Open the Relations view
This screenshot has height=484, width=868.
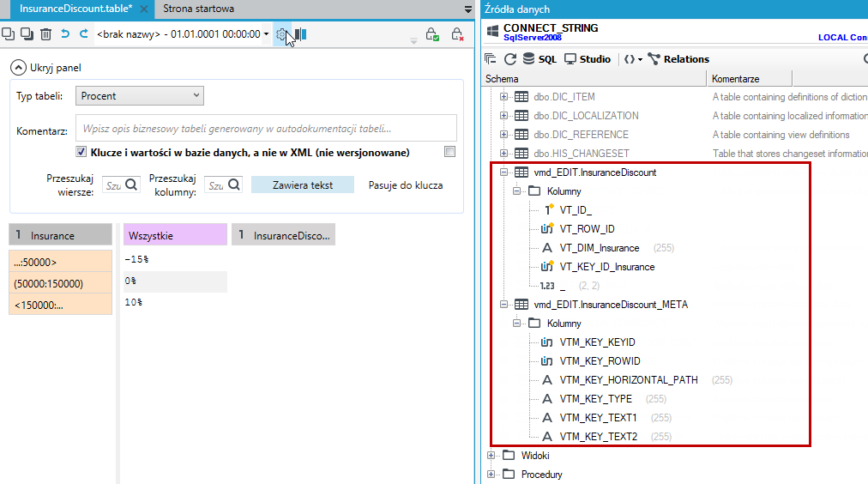[678, 58]
